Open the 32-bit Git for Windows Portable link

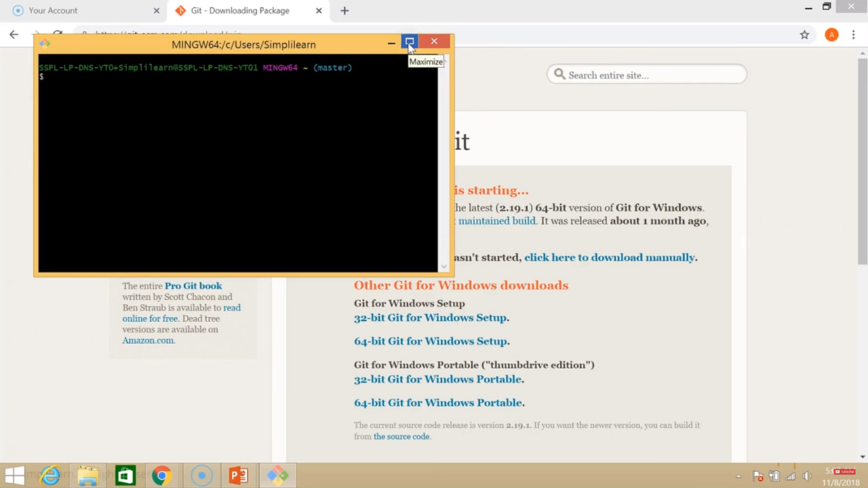[x=437, y=379]
